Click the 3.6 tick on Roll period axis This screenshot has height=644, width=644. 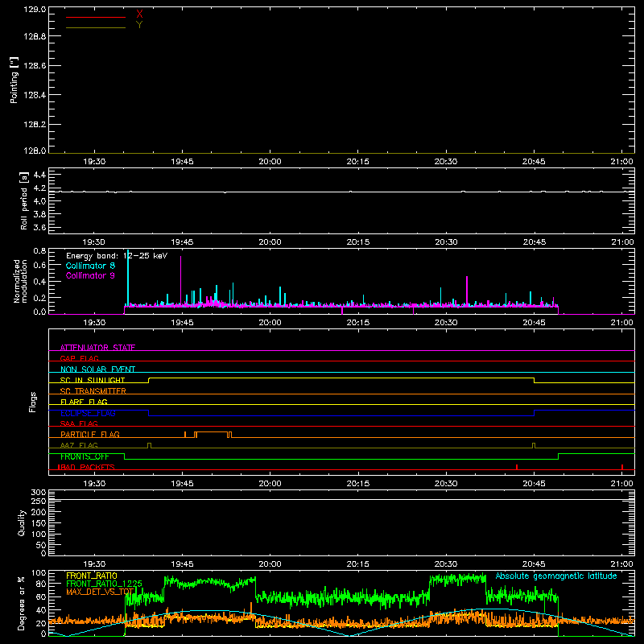click(x=39, y=227)
